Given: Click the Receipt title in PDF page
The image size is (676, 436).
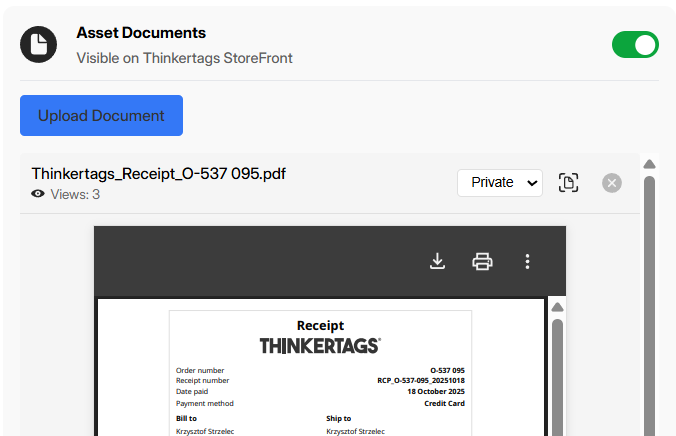Looking at the screenshot, I should point(320,325).
